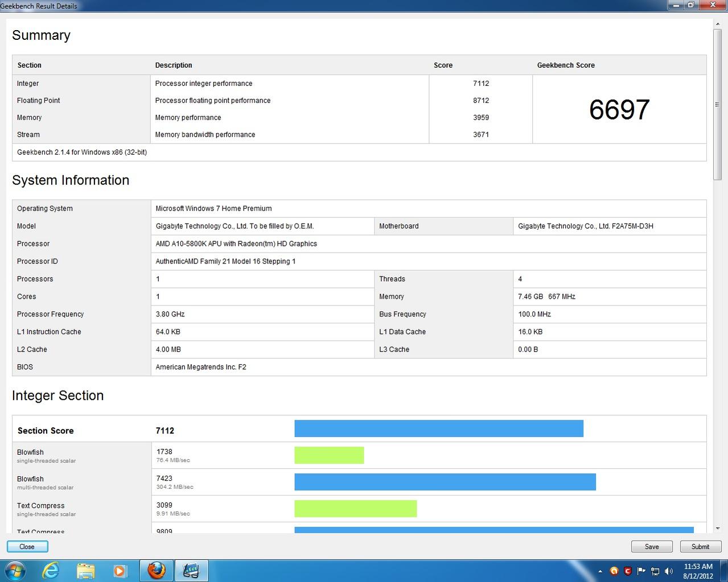This screenshot has height=582, width=728.
Task: Open the Windows Start menu orb
Action: (x=15, y=570)
